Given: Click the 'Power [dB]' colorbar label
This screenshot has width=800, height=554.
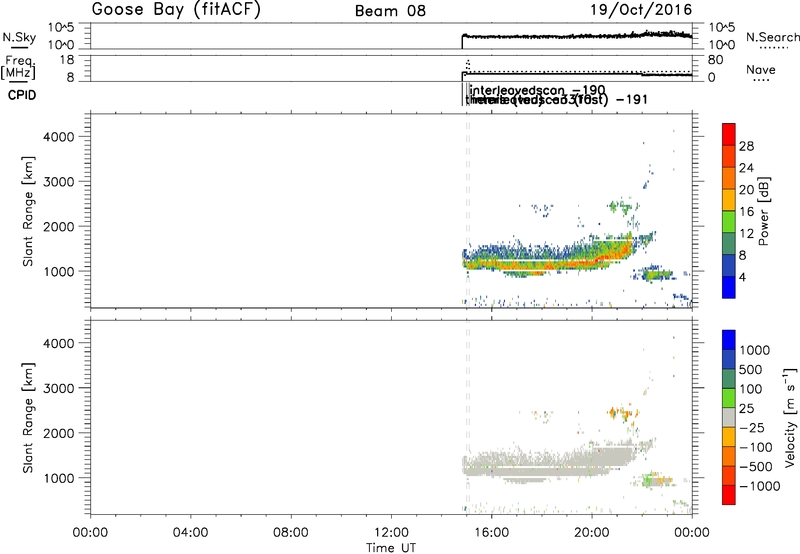Looking at the screenshot, I should (763, 211).
